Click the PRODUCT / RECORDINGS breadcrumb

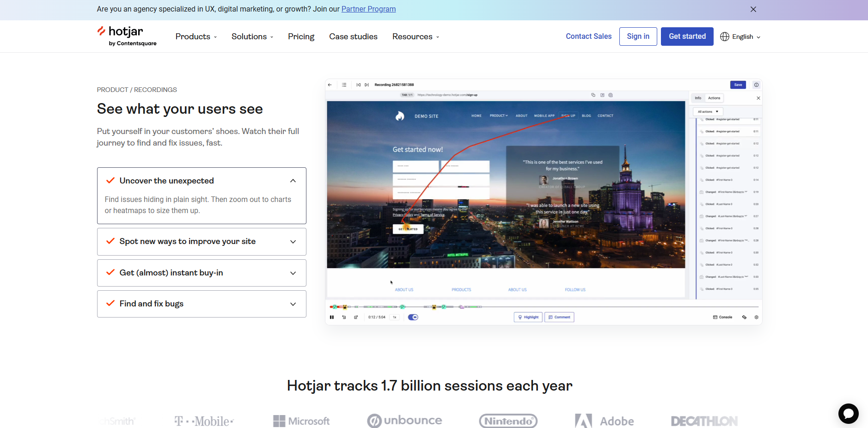pos(137,90)
